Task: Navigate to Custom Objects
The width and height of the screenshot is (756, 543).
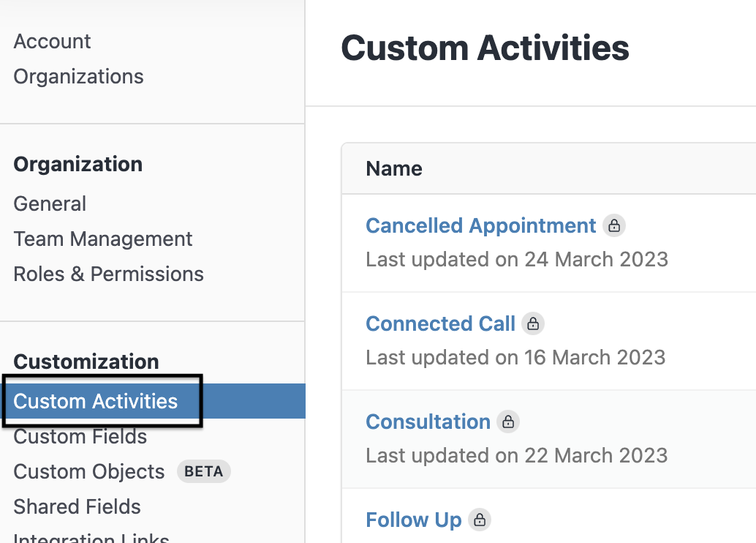Action: (x=88, y=471)
